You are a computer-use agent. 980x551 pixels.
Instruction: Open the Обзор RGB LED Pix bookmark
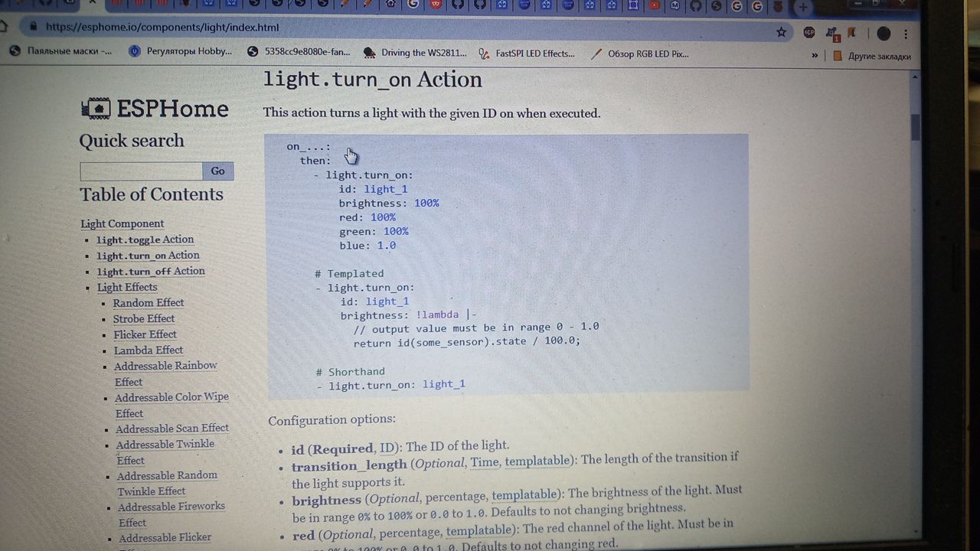(x=641, y=54)
